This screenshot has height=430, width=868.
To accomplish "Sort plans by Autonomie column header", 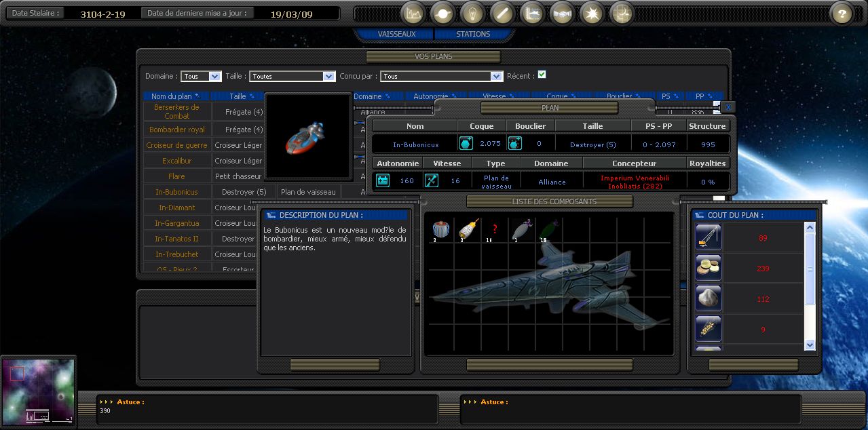I will tap(435, 96).
